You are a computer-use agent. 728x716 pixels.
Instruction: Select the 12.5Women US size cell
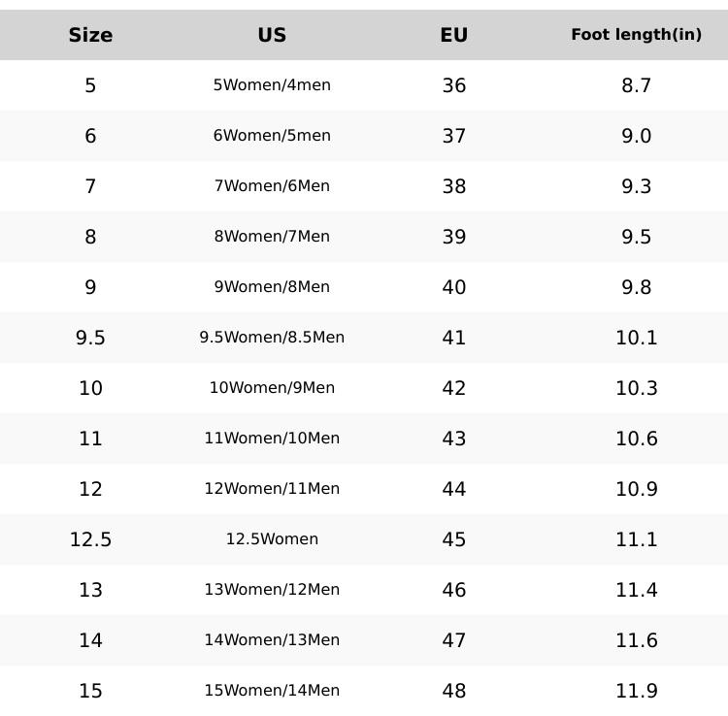(x=272, y=539)
